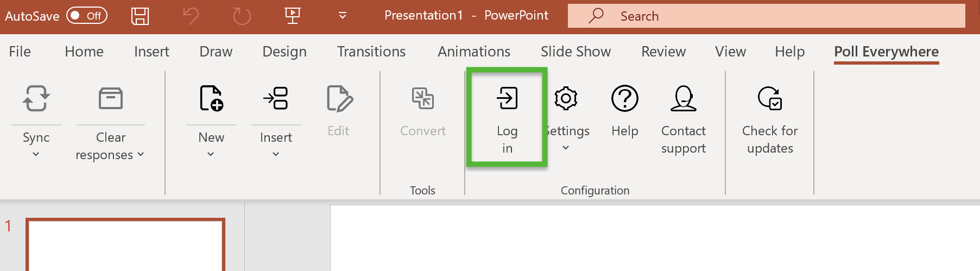Select the Poll Everywhere tab

tap(886, 52)
